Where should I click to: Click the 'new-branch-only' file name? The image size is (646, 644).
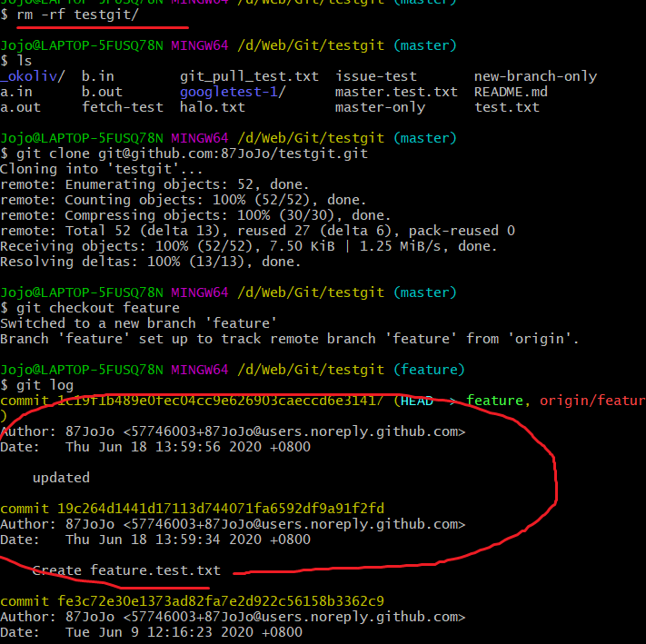point(535,76)
